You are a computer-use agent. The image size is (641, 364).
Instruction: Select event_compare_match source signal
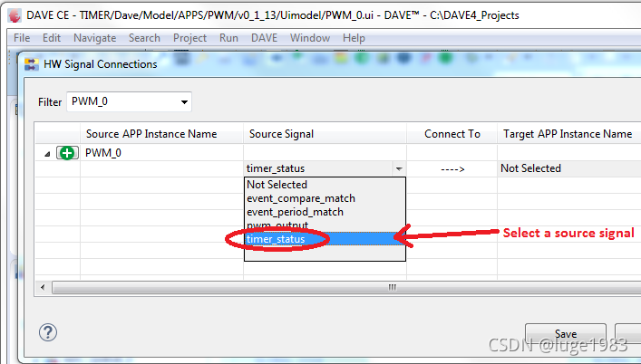pyautogui.click(x=325, y=198)
